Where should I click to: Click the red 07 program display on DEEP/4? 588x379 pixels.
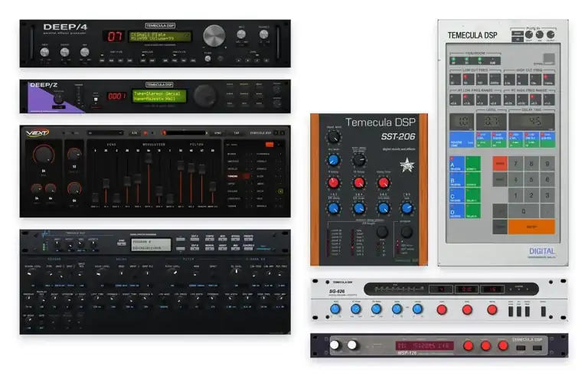[x=114, y=36]
